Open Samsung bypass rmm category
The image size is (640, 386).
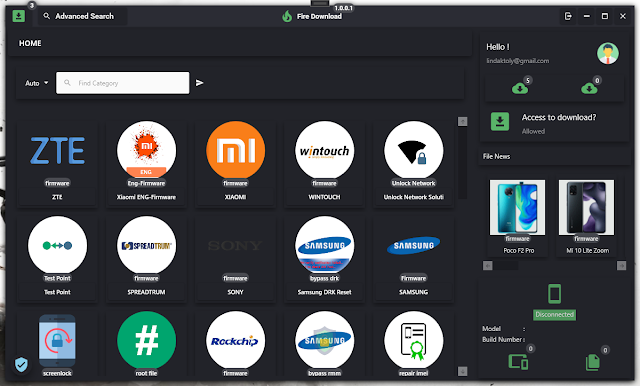click(x=324, y=344)
